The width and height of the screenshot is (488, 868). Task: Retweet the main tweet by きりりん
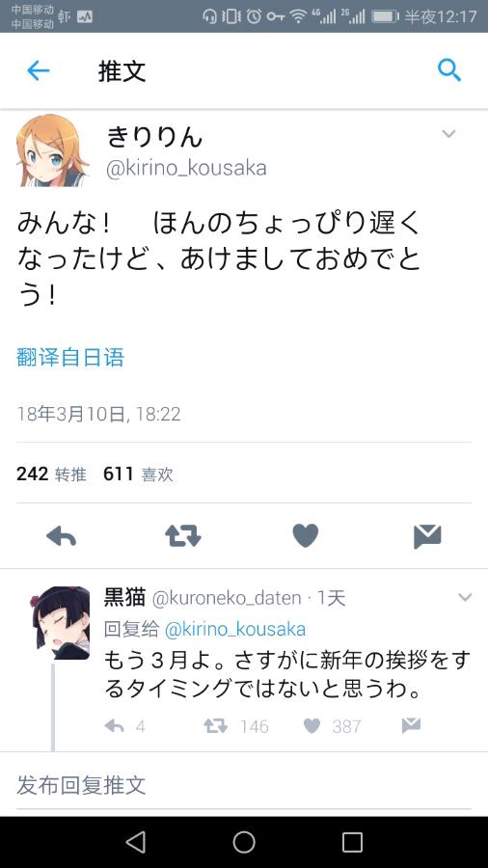tap(183, 536)
